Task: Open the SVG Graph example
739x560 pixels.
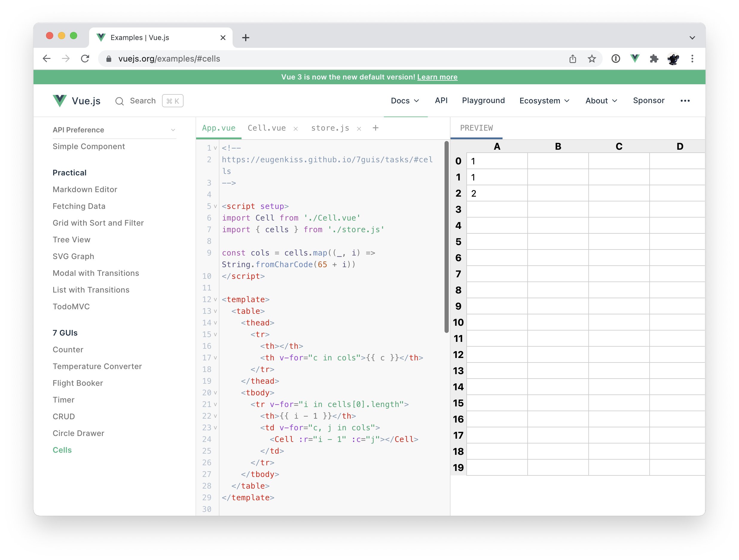Action: click(74, 256)
